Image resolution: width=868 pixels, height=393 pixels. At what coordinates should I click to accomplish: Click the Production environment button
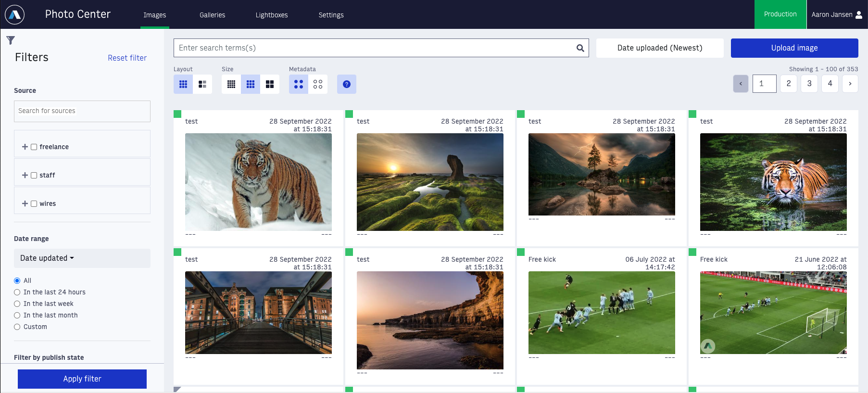click(780, 14)
